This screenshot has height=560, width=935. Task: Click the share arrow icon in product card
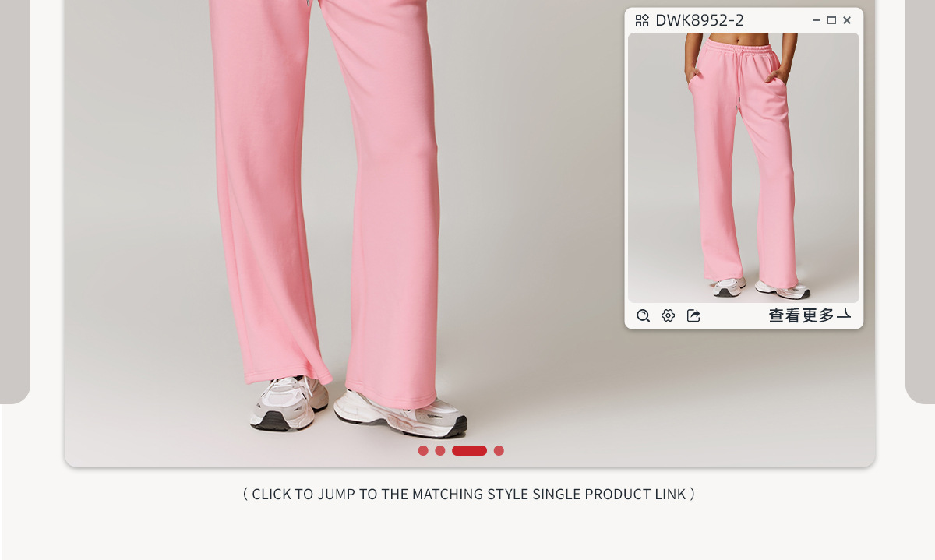693,315
